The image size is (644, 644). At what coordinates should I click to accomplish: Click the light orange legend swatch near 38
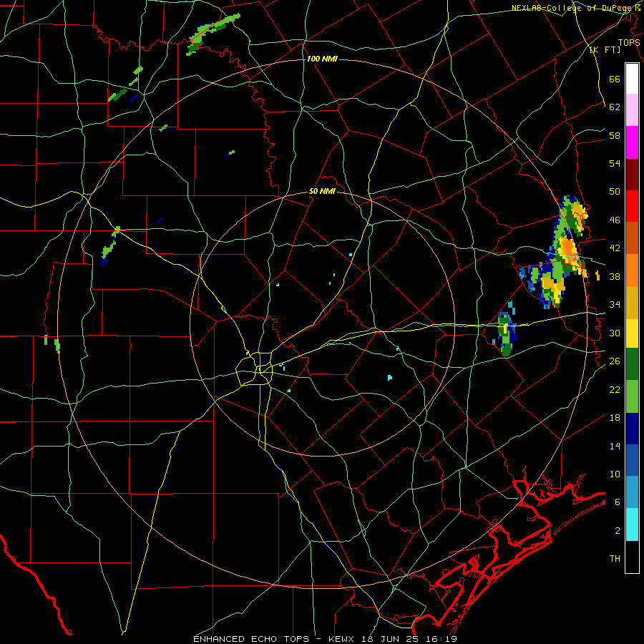632,270
